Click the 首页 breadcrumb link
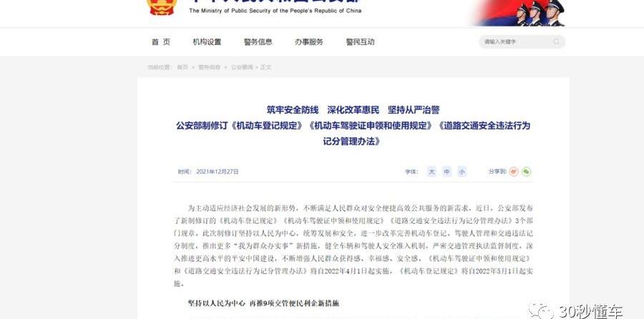This screenshot has width=644, height=319. coord(182,67)
